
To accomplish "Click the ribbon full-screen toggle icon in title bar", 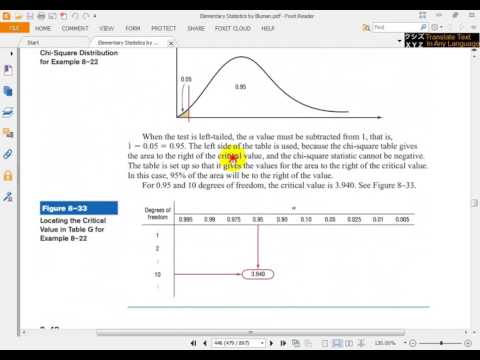I will tap(423, 15).
